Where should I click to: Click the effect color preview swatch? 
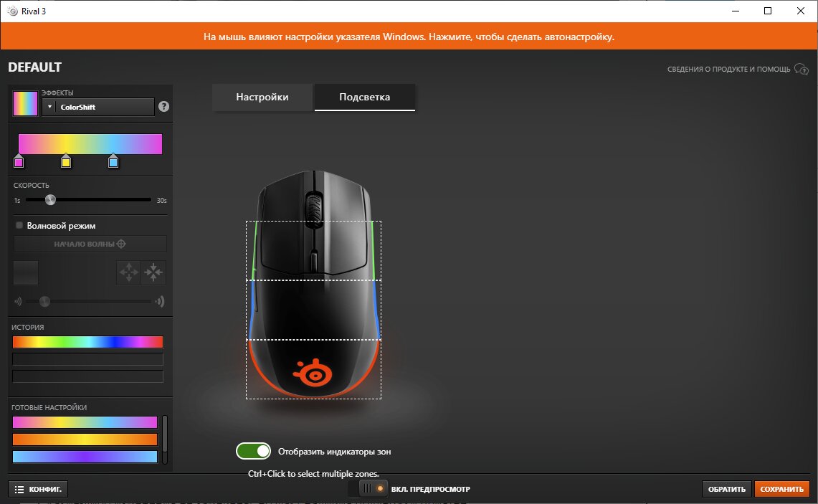[25, 103]
